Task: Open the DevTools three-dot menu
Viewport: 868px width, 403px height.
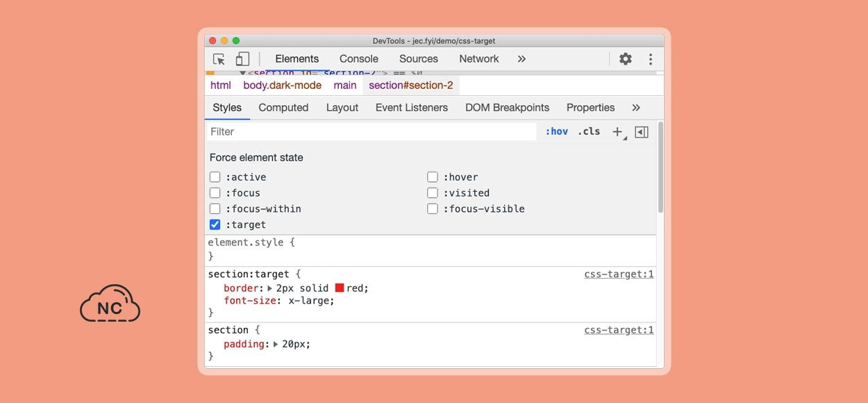Action: 651,59
